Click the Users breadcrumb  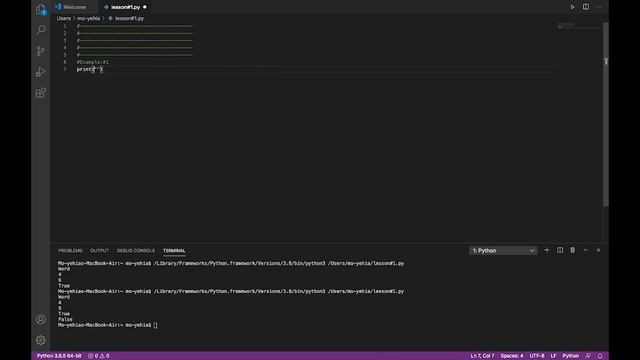coord(64,18)
